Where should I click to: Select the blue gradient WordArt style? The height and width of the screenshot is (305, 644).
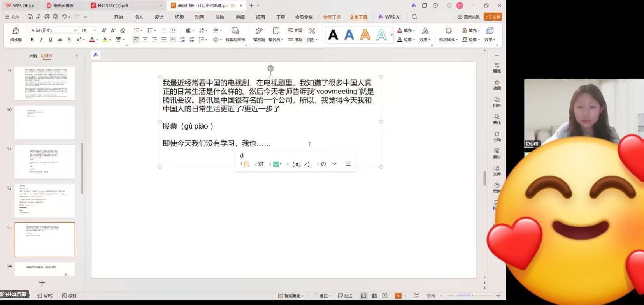click(349, 35)
